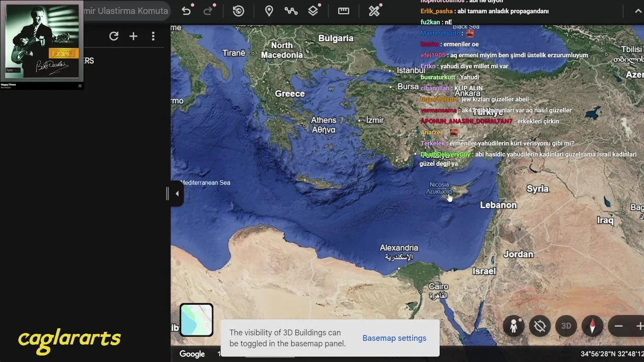The image size is (644, 362).
Task: Activate the Pegman Street View icon
Action: click(x=514, y=326)
